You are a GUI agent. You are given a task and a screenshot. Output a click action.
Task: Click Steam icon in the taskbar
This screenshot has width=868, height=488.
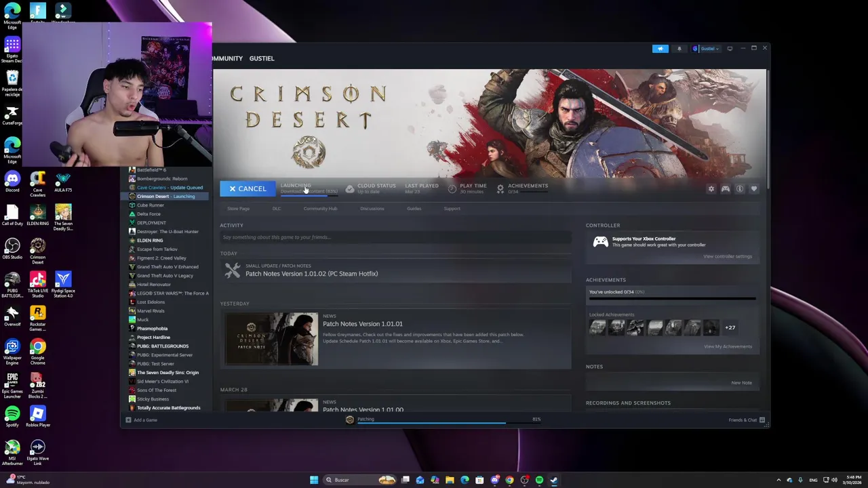point(554,480)
